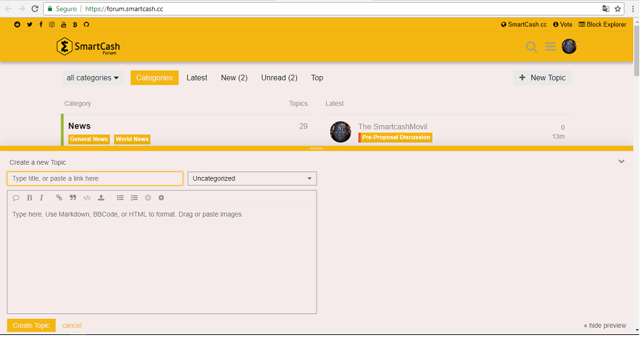
Task: Insert a numbered list
Action: tap(134, 198)
